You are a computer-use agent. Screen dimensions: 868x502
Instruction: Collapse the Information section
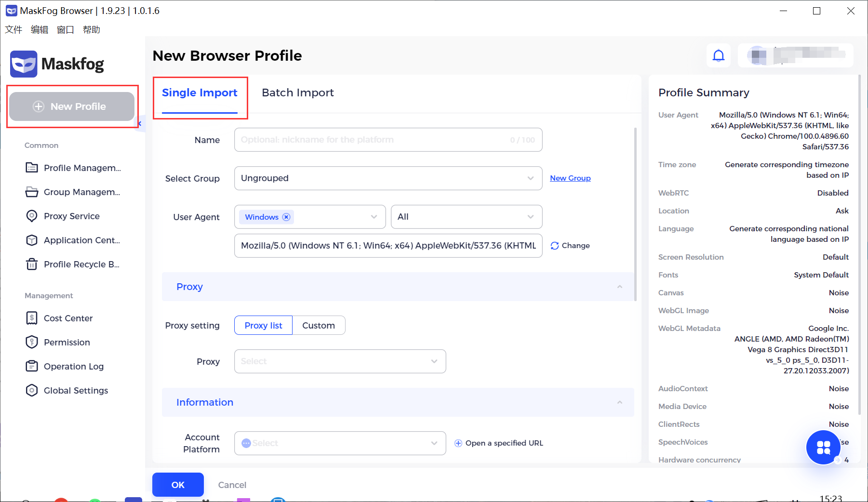(619, 402)
